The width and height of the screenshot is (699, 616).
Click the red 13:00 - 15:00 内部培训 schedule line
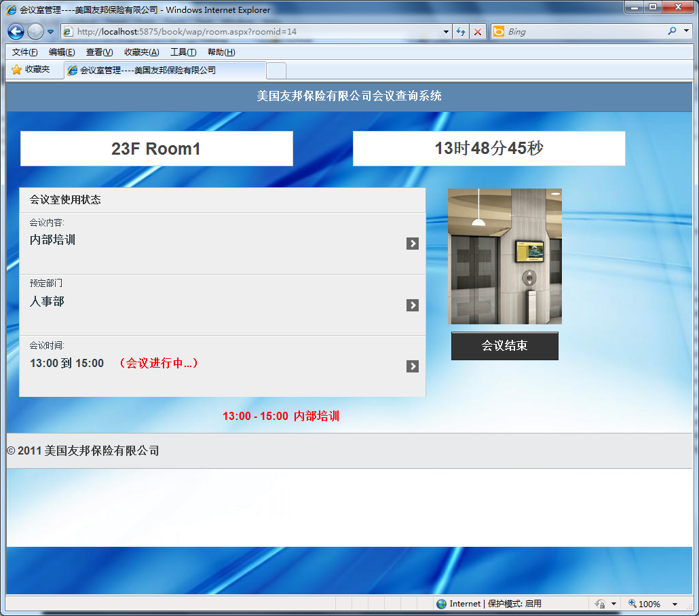(281, 417)
